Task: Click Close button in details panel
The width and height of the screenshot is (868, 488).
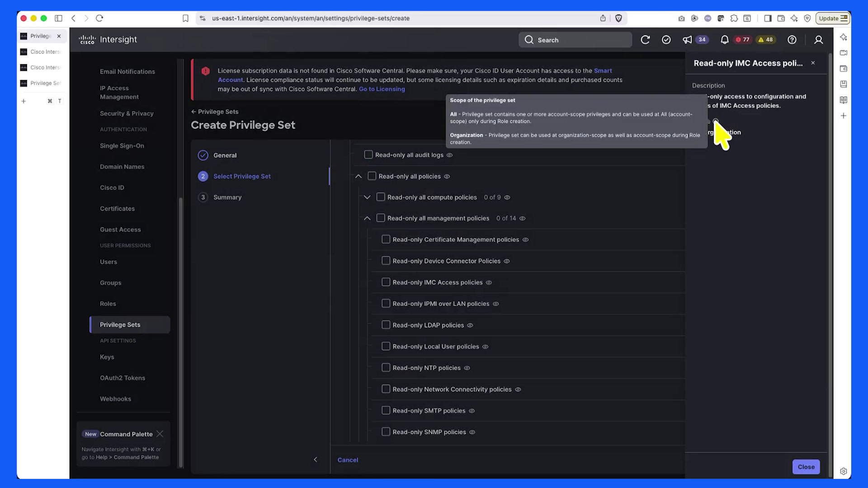Action: click(806, 467)
